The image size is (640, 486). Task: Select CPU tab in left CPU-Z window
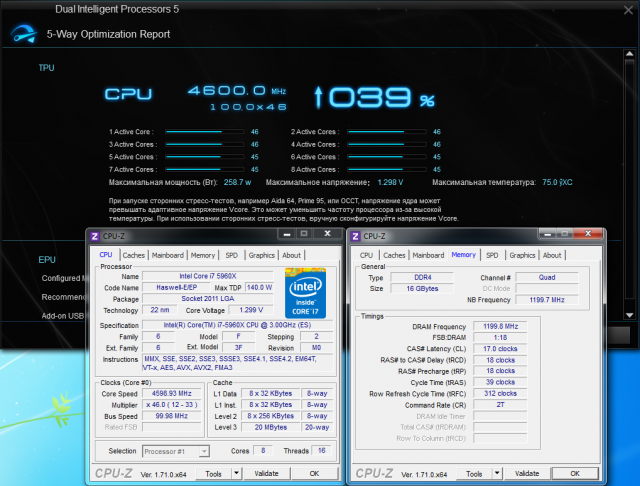point(106,254)
